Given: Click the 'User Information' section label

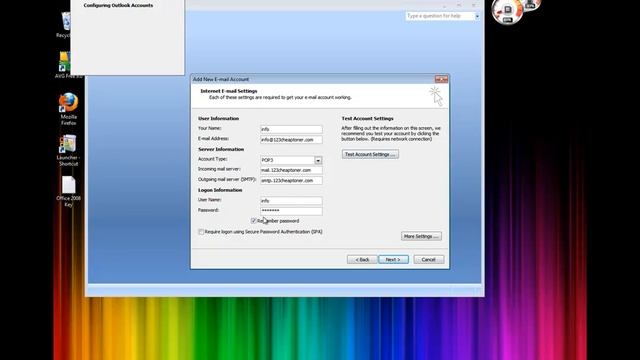Looking at the screenshot, I should [x=218, y=118].
